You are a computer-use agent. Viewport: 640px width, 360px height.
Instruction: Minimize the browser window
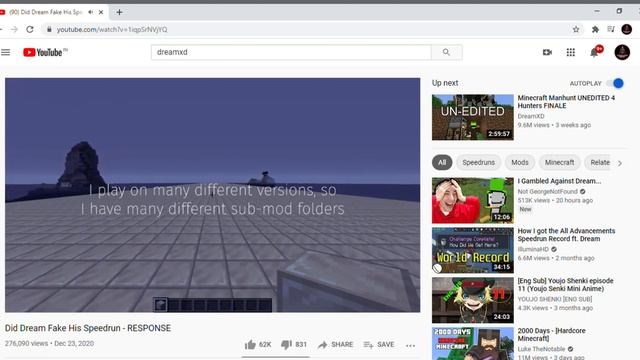tap(597, 11)
